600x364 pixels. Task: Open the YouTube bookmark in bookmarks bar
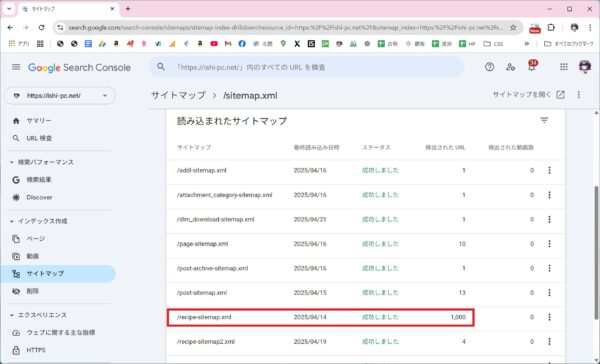pyautogui.click(x=214, y=44)
